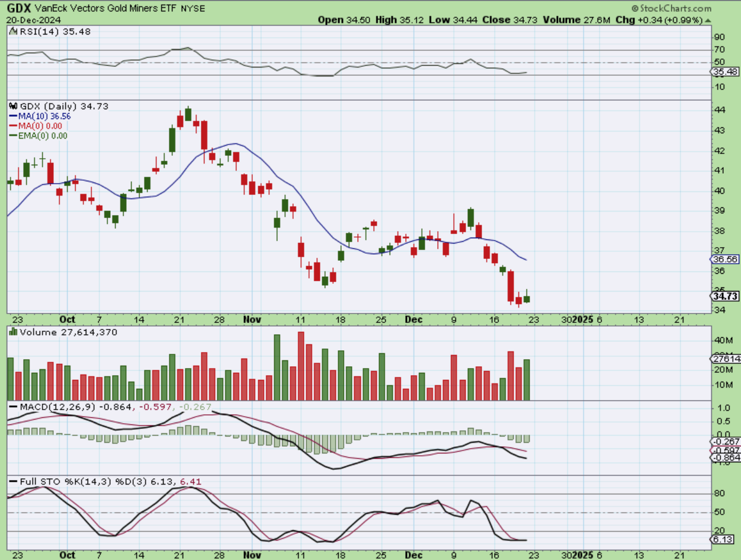Click the EMA(0) 0.00 legend text
The image size is (741, 560).
(42, 136)
